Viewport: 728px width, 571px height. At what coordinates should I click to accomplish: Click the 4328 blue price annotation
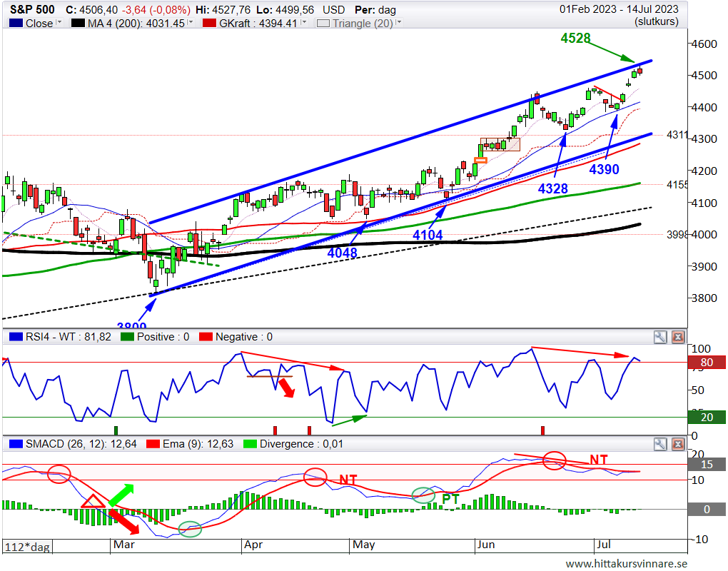tap(553, 188)
